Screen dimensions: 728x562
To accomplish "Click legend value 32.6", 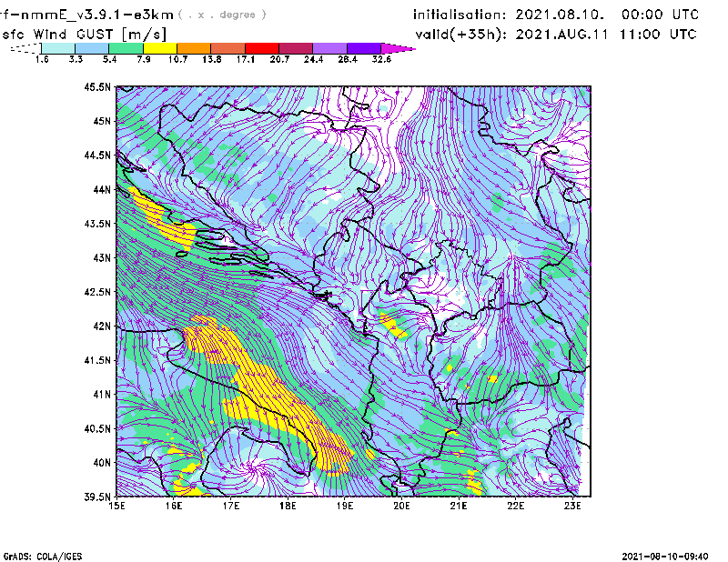I will coord(381,59).
